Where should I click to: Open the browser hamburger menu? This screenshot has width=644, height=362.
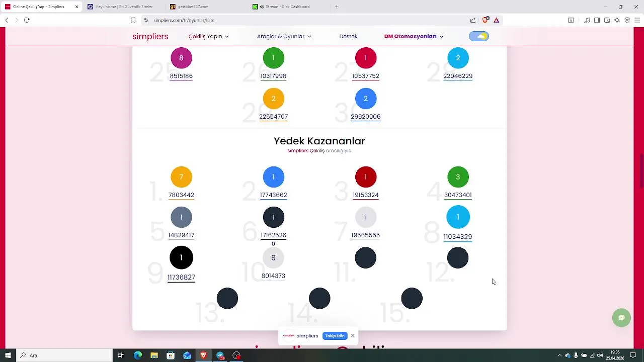point(637,20)
